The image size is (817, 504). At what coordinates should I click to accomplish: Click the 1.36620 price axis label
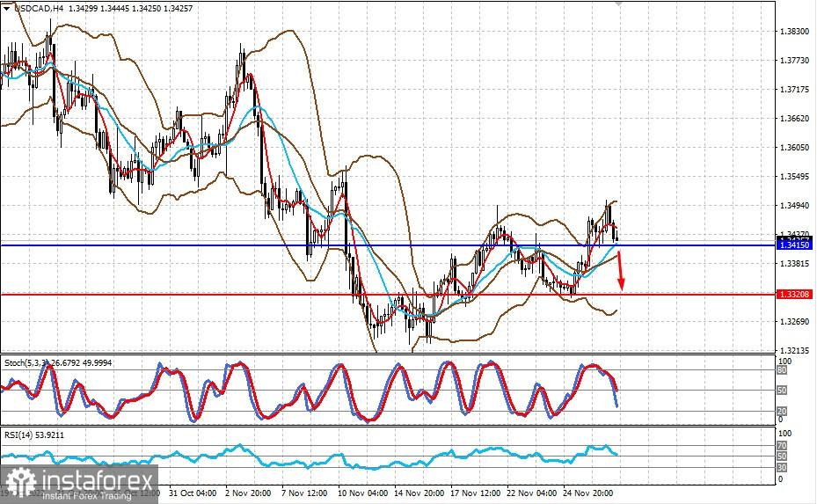(795, 119)
